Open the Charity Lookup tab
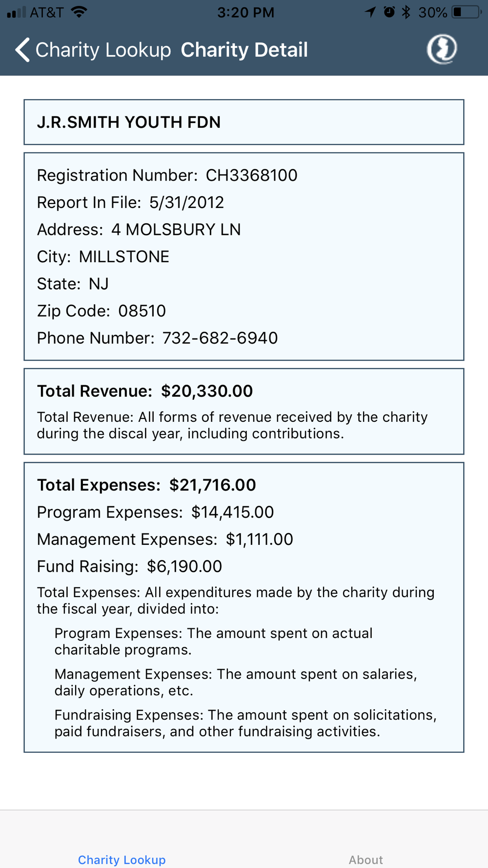The image size is (488, 868). [122, 859]
